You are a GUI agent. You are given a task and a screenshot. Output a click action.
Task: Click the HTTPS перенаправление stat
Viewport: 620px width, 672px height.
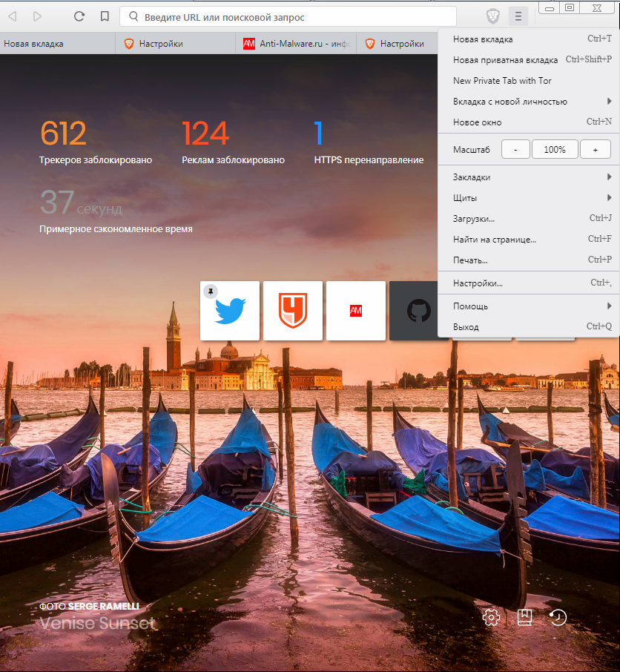tap(369, 142)
